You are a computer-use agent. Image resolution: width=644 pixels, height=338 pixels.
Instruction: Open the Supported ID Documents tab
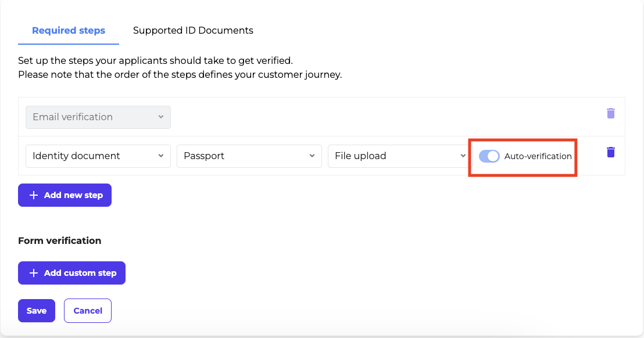tap(193, 30)
